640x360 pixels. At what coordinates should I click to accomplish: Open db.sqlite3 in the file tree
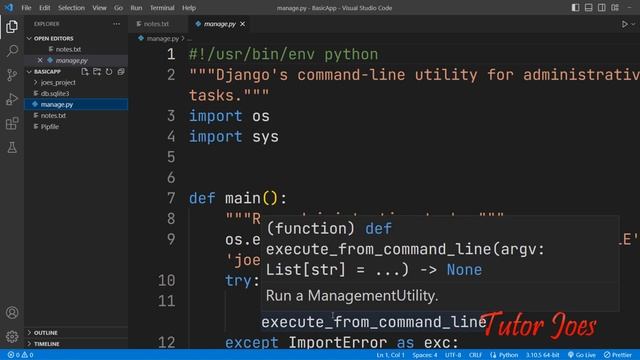[x=55, y=93]
